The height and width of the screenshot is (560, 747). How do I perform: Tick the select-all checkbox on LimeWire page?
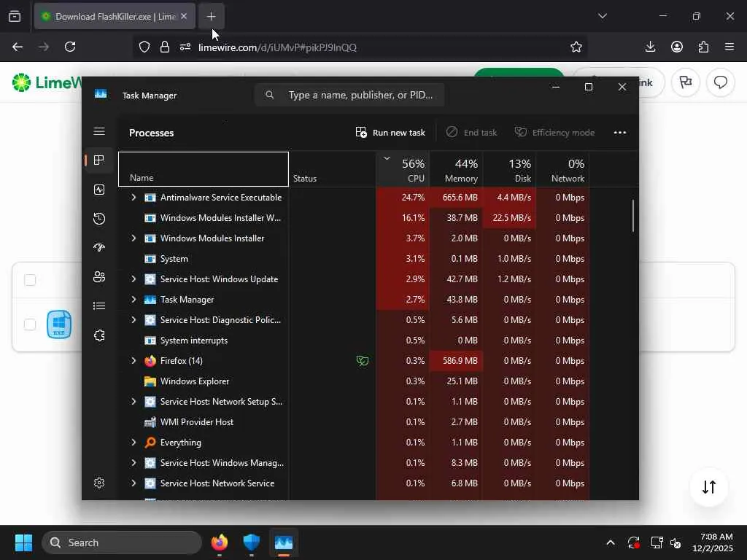(x=30, y=280)
